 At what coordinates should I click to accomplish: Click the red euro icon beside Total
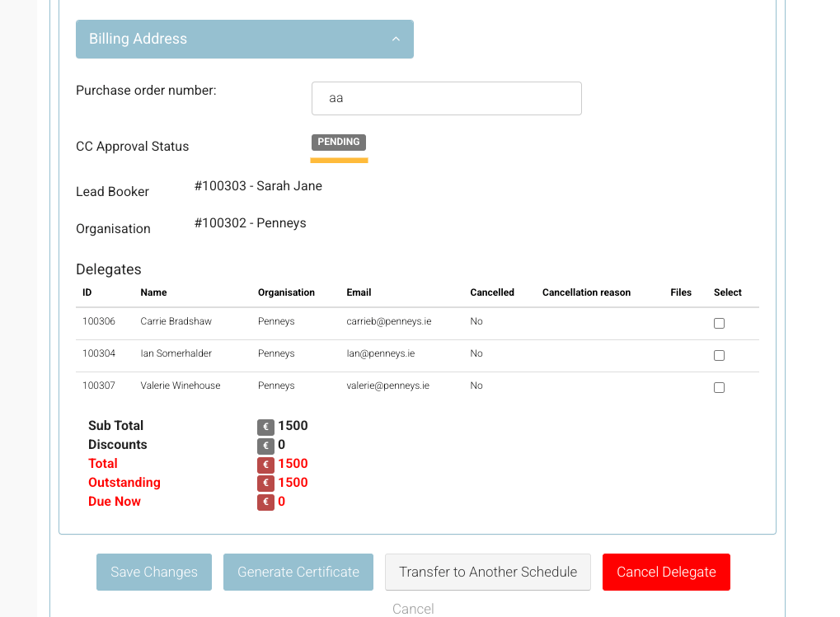tap(265, 464)
